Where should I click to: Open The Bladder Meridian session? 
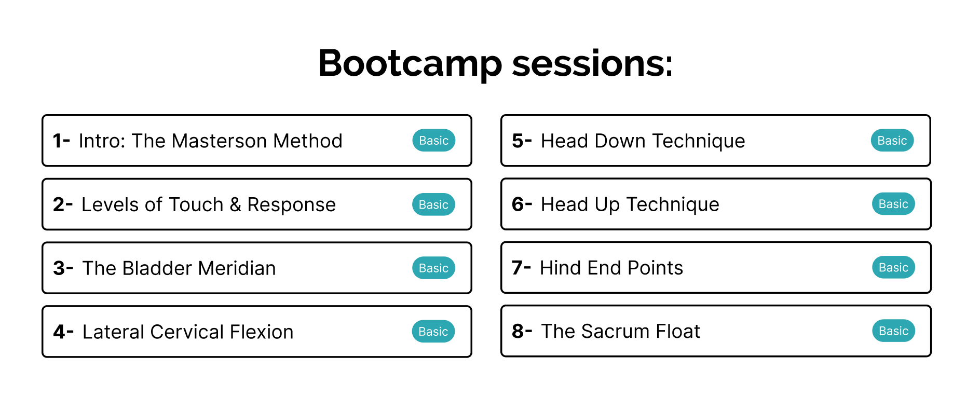tap(179, 268)
